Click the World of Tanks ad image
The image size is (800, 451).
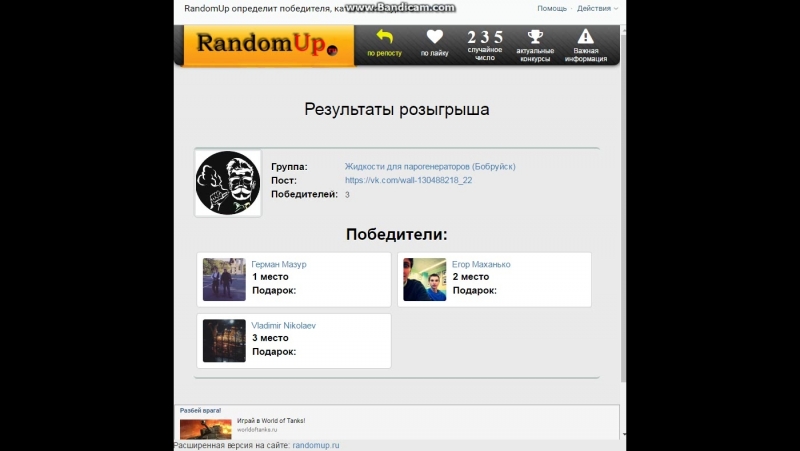[x=206, y=429]
